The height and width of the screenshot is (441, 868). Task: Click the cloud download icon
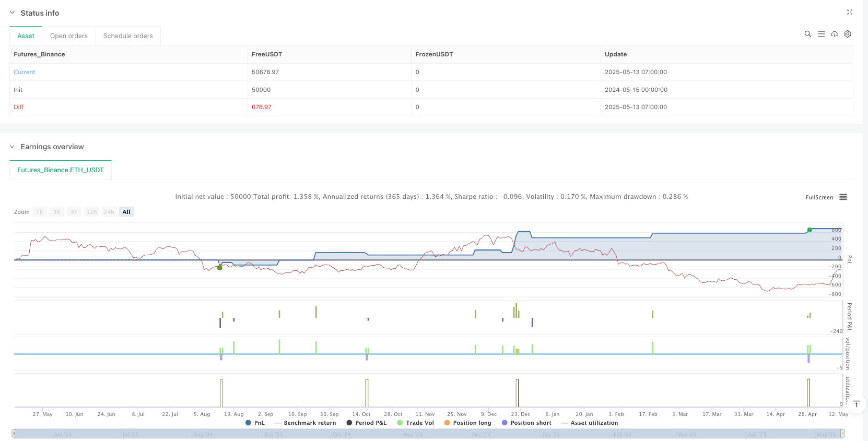tap(835, 34)
